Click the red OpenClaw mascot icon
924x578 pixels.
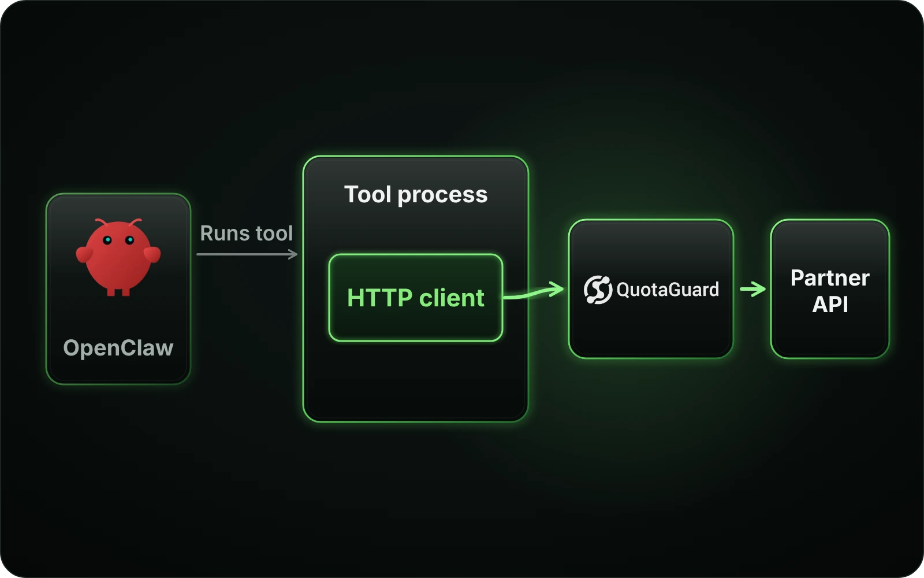[x=118, y=257]
